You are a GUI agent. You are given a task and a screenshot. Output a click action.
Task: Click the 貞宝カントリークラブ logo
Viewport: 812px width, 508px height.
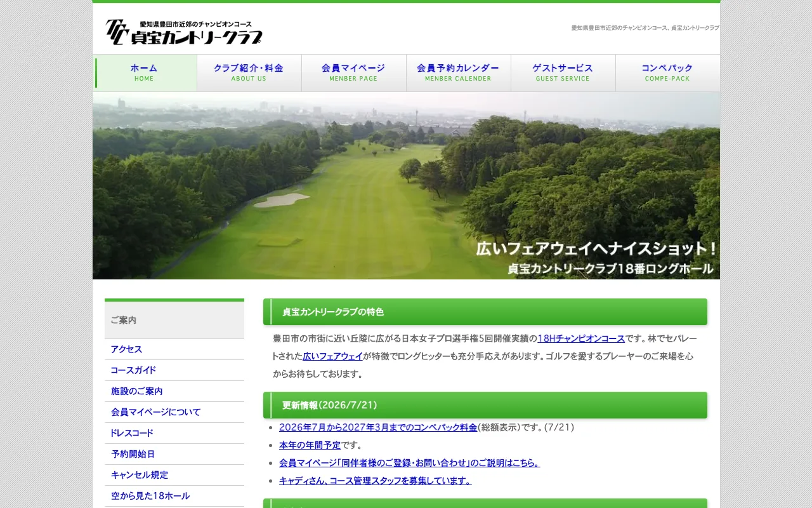click(184, 32)
